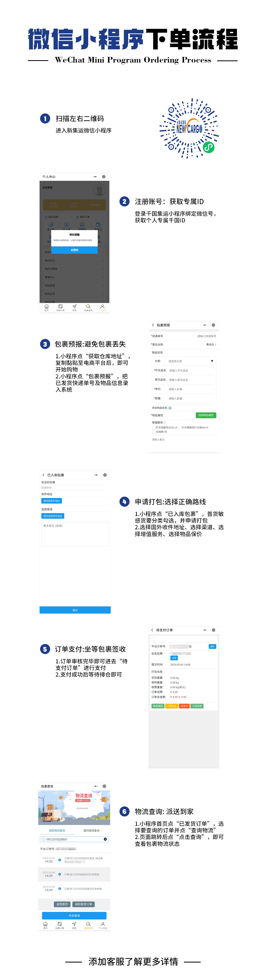Click info icon next to 增值服务
This screenshot has width=266, height=980.
pyautogui.click(x=164, y=422)
